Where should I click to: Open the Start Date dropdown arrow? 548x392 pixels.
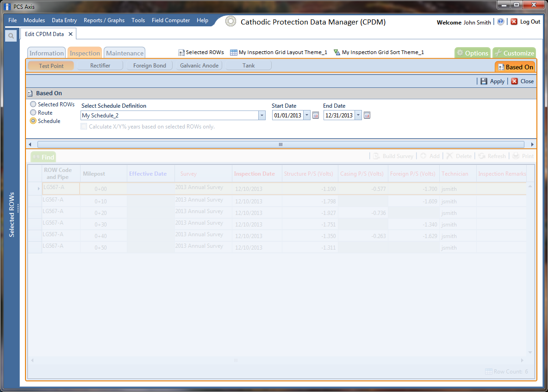[x=307, y=115]
